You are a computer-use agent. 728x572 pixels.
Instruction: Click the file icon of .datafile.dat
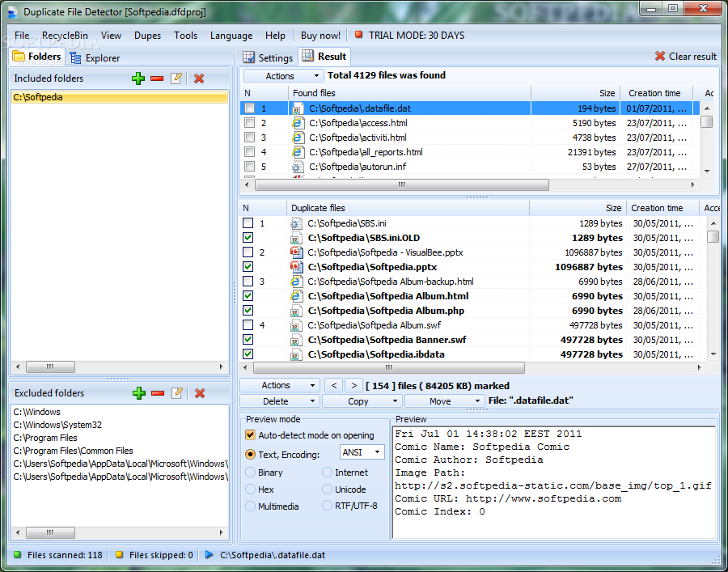297,108
